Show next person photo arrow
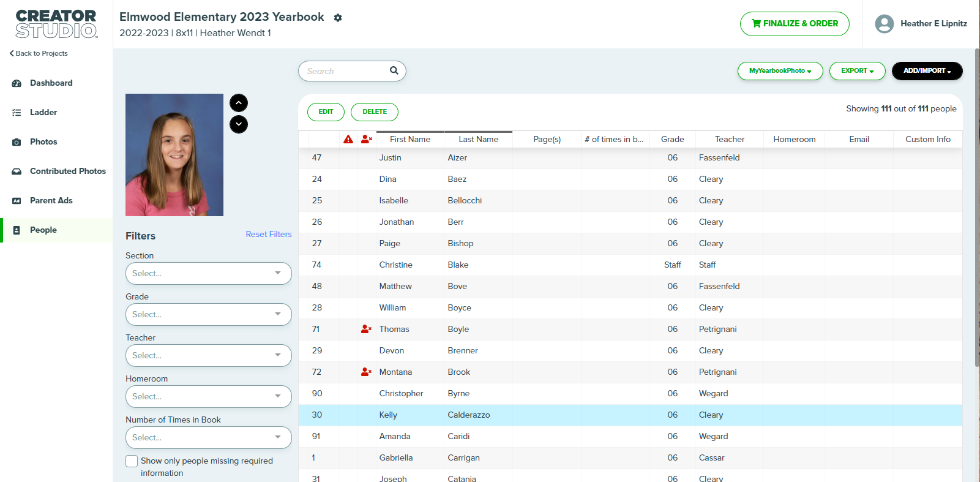 (x=239, y=124)
